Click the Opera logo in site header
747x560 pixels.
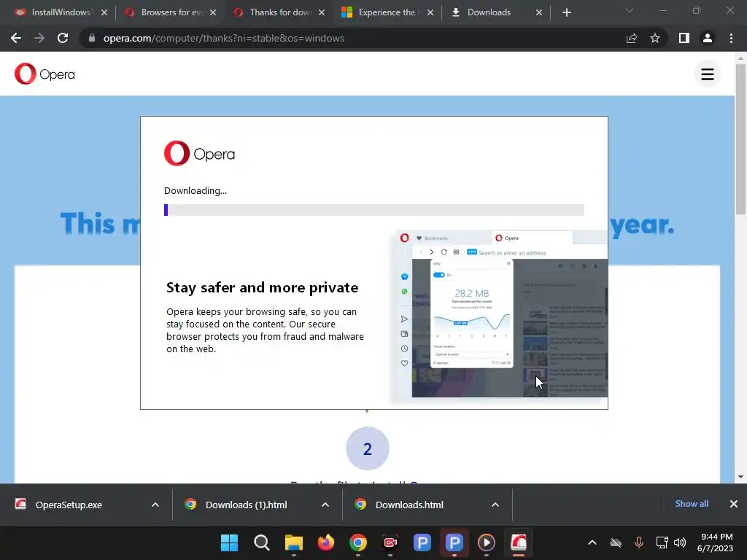[44, 74]
